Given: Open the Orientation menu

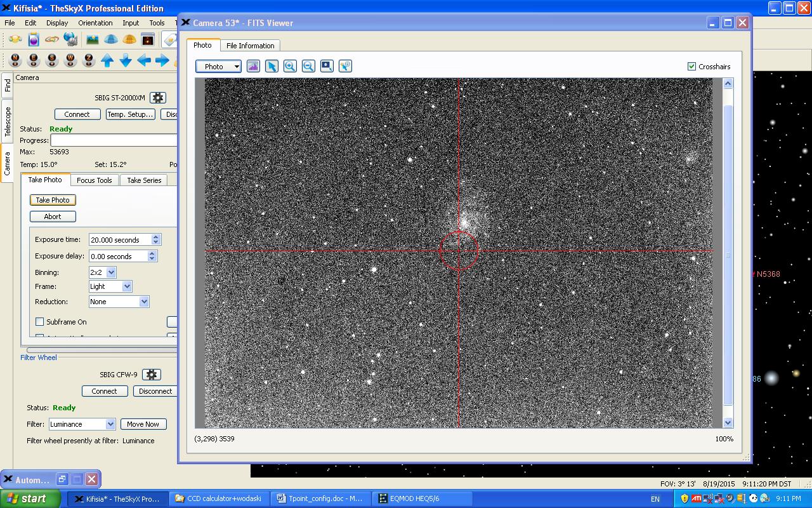Looking at the screenshot, I should [x=95, y=23].
